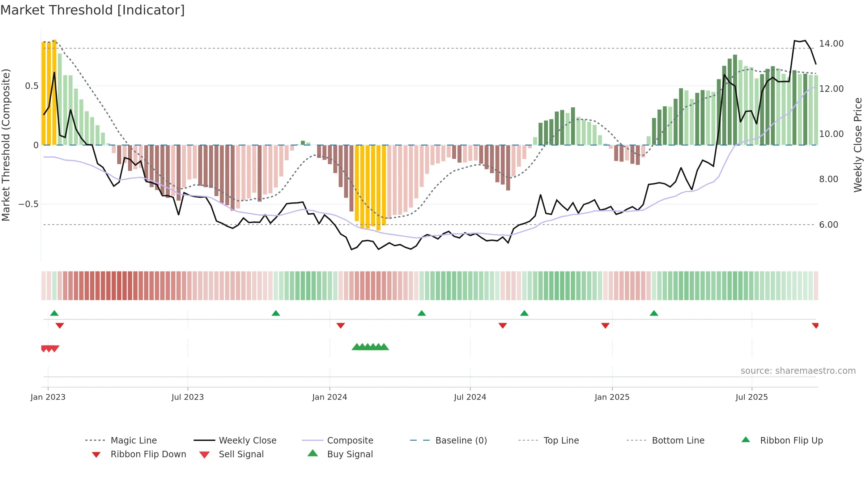Click the Buy Signal legend triangle

tap(313, 453)
